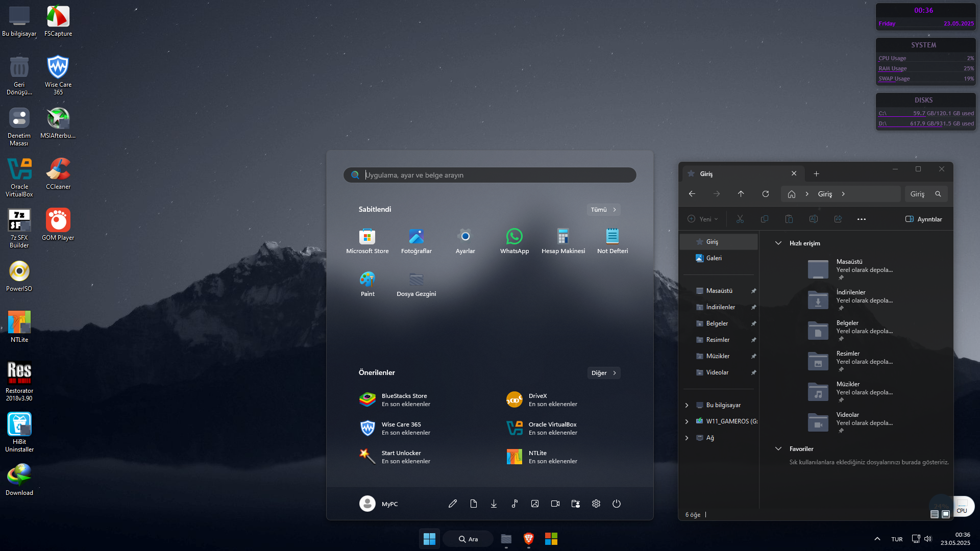Screen dimensions: 980x551
Task: Open DriveX from recommended list
Action: click(x=542, y=400)
